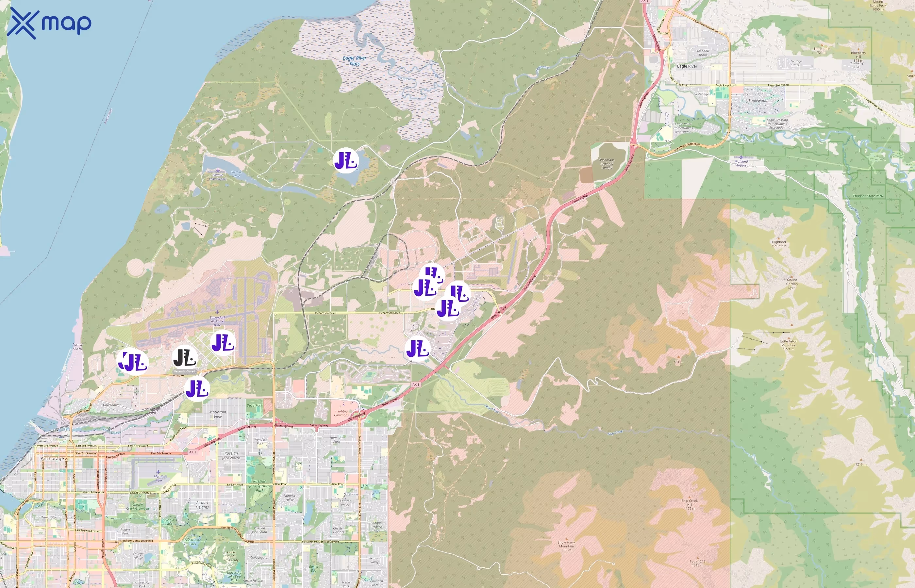Click the College Village label
The image size is (915, 588).
click(x=138, y=556)
